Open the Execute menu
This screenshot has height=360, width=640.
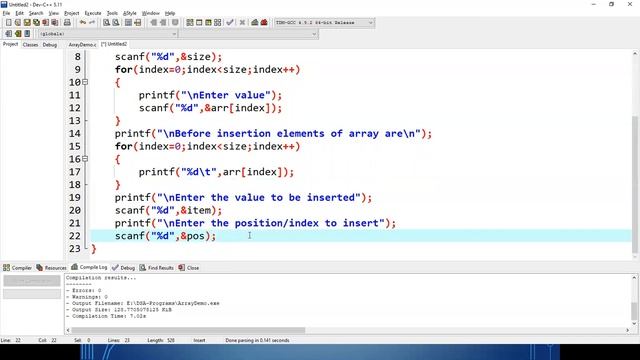coord(93,13)
